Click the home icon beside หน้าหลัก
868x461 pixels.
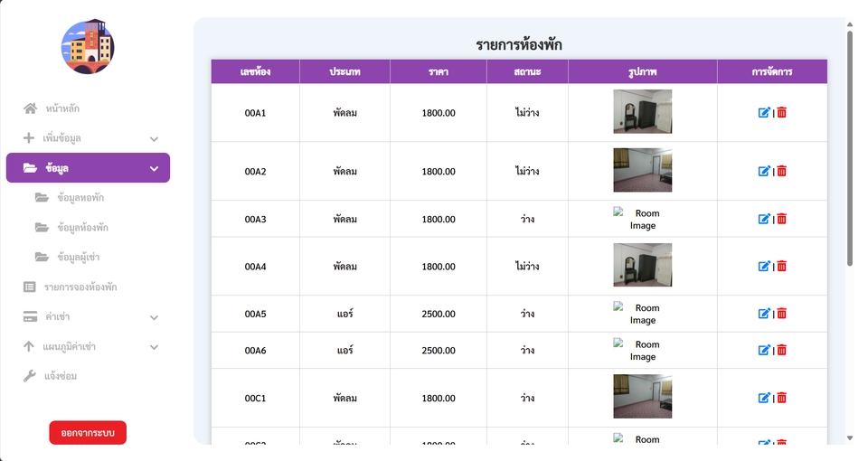tap(30, 108)
